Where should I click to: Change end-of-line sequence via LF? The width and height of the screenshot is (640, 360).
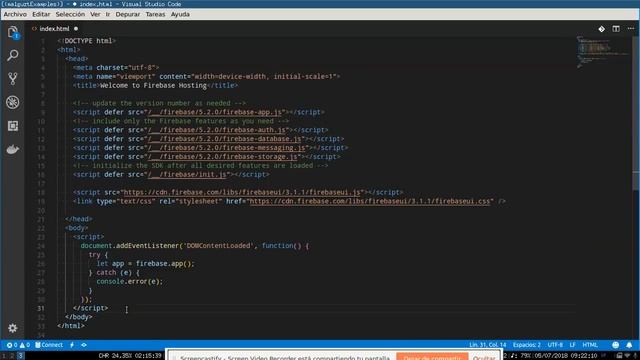572,345
